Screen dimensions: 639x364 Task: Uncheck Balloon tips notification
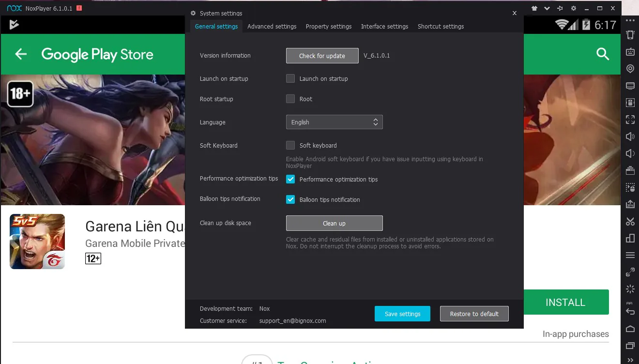(x=290, y=199)
